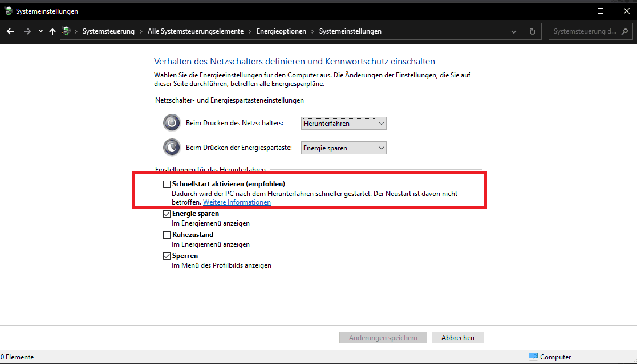
Task: Expand the address bar history dropdown
Action: pyautogui.click(x=514, y=32)
